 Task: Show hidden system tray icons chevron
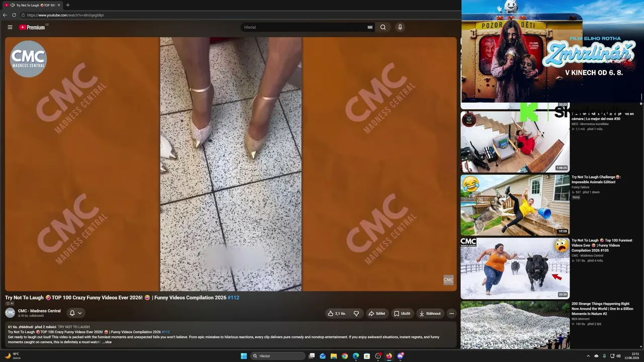coord(588,356)
